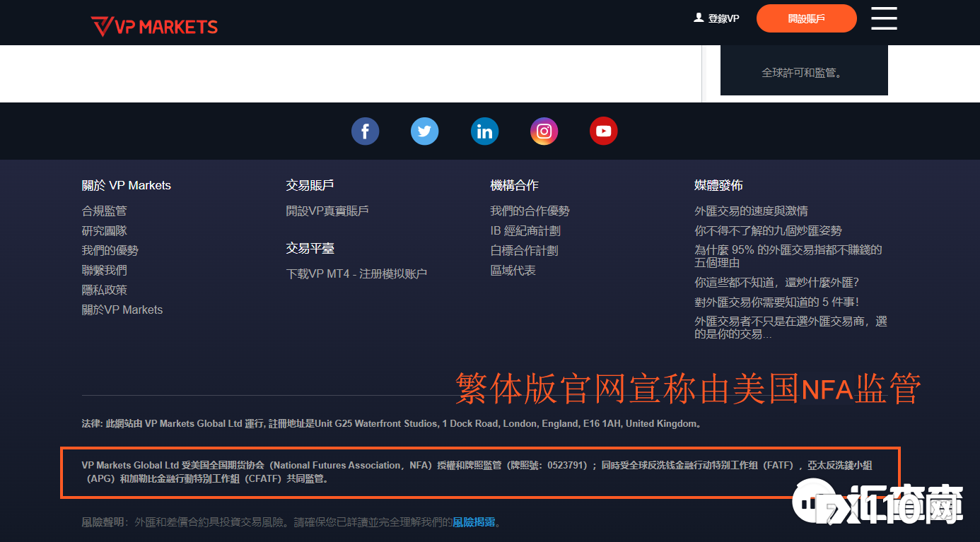Click the NFA license number 0523791 text
980x542 pixels.
click(x=566, y=465)
